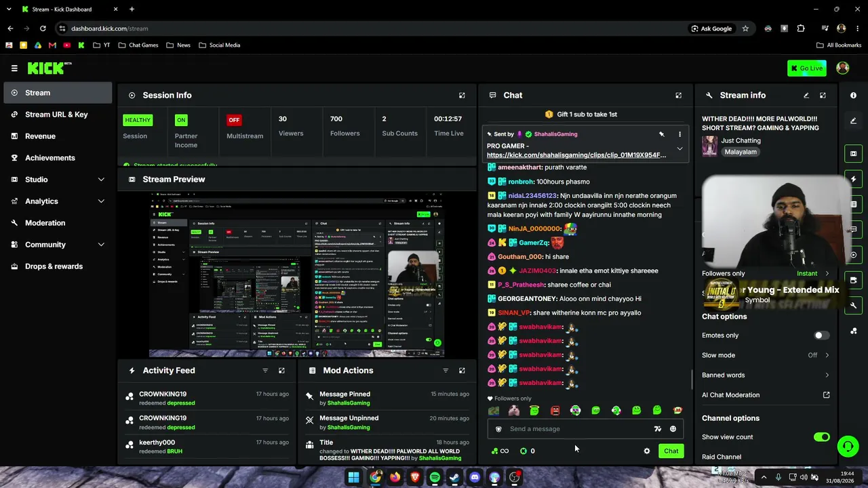Reload the dashboard page

coord(43,28)
